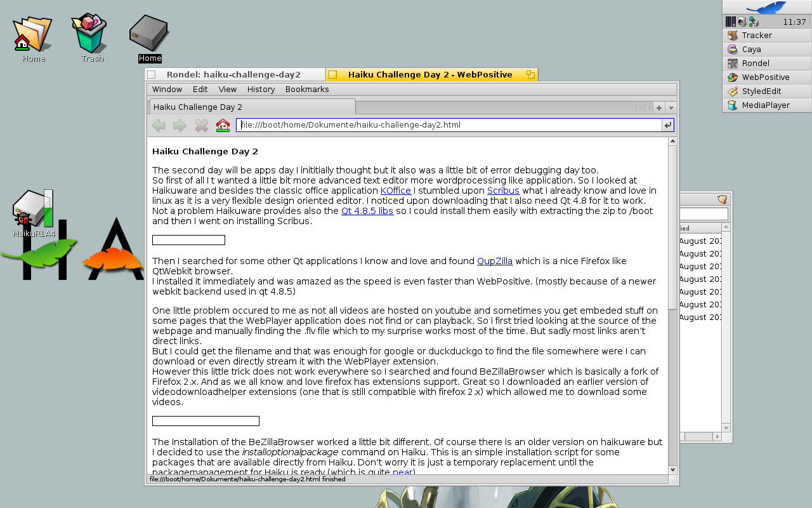
Task: Click the browser Home toolbar icon
Action: (223, 126)
